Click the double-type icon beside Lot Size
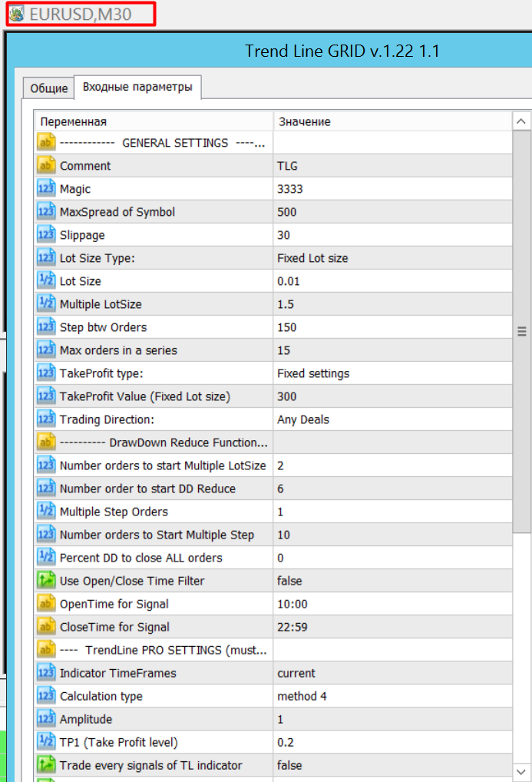The width and height of the screenshot is (532, 782). click(46, 281)
